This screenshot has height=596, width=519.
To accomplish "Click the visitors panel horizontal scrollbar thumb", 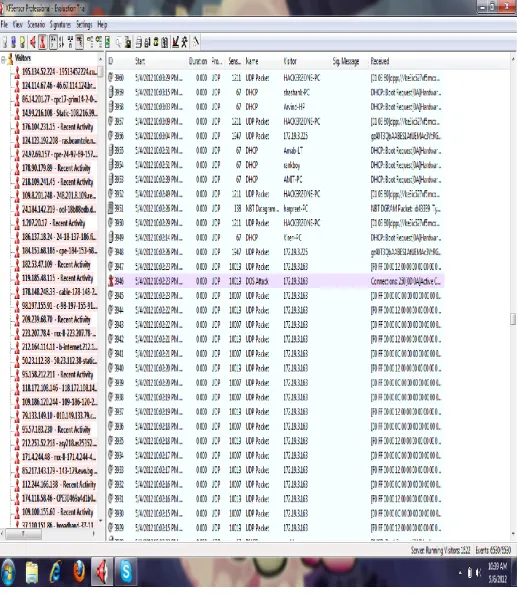I will point(24,534).
